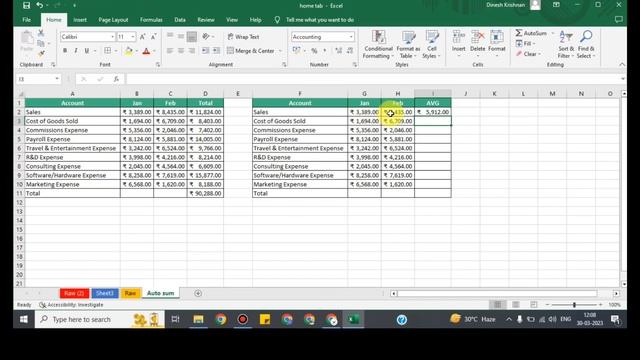Click the Increase Font Size icon
The height and width of the screenshot is (360, 640).
click(x=142, y=37)
